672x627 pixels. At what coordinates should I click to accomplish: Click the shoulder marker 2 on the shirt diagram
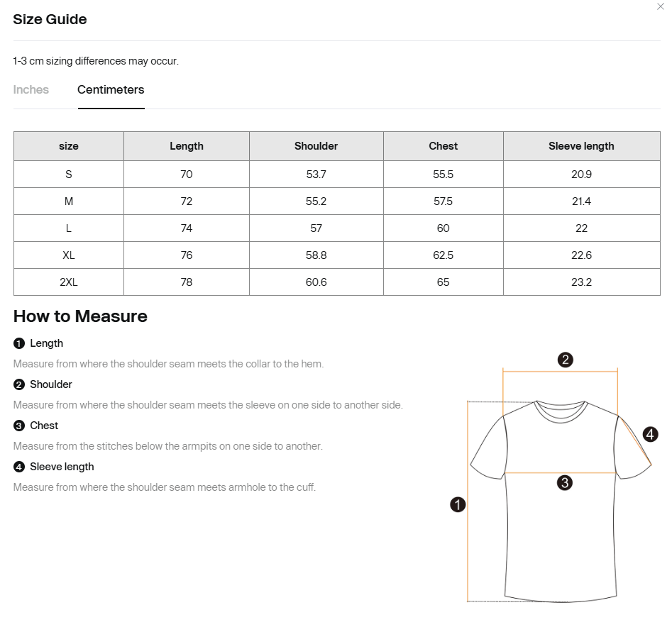566,360
